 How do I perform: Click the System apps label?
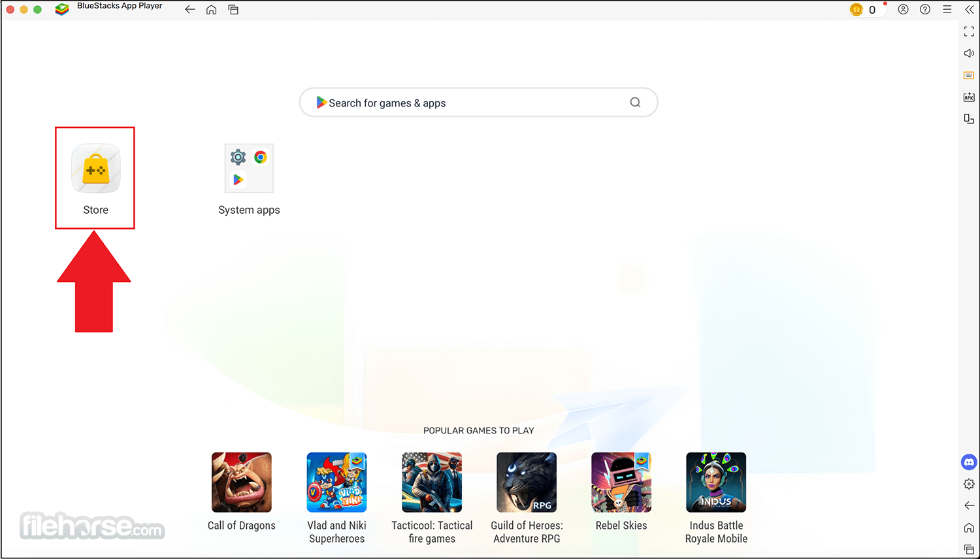pos(249,210)
